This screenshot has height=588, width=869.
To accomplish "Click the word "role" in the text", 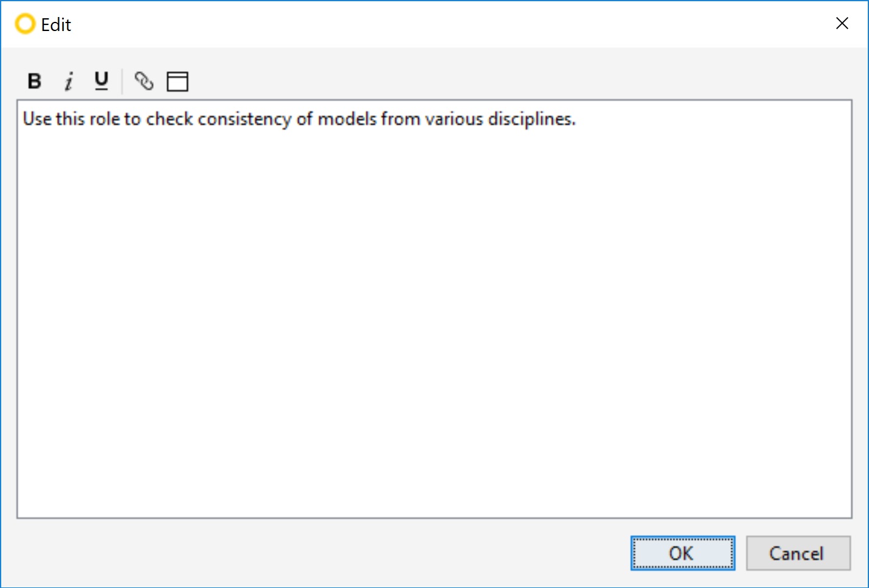I will 105,119.
